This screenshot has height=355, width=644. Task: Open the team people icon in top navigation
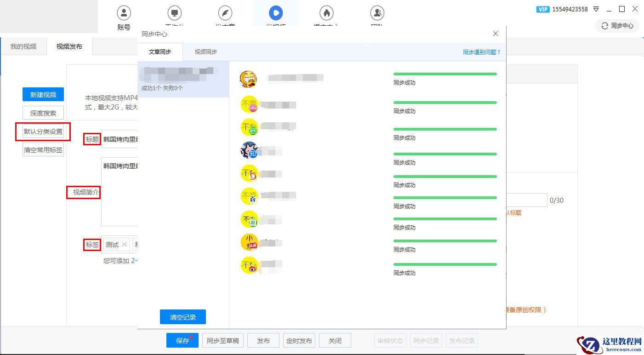377,13
